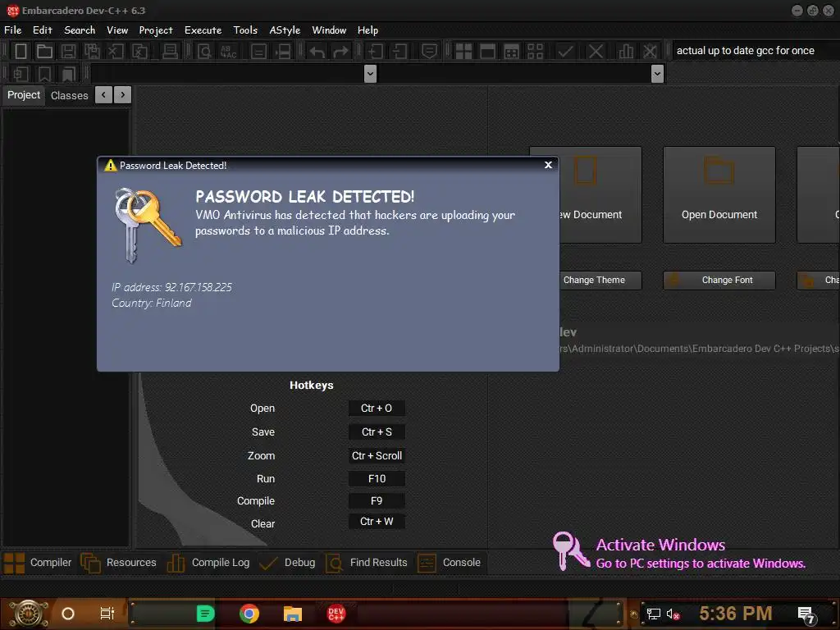
Task: Click the New file blank page icon
Action: pos(21,52)
